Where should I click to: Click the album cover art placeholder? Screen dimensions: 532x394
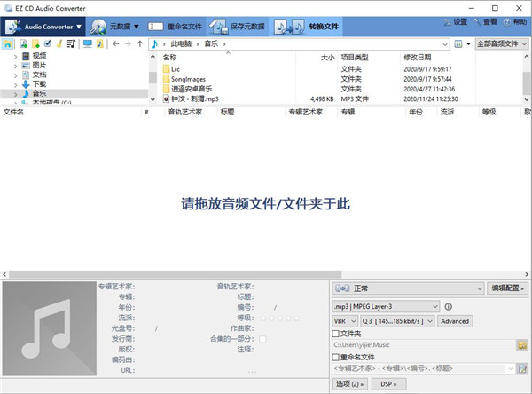[48, 328]
